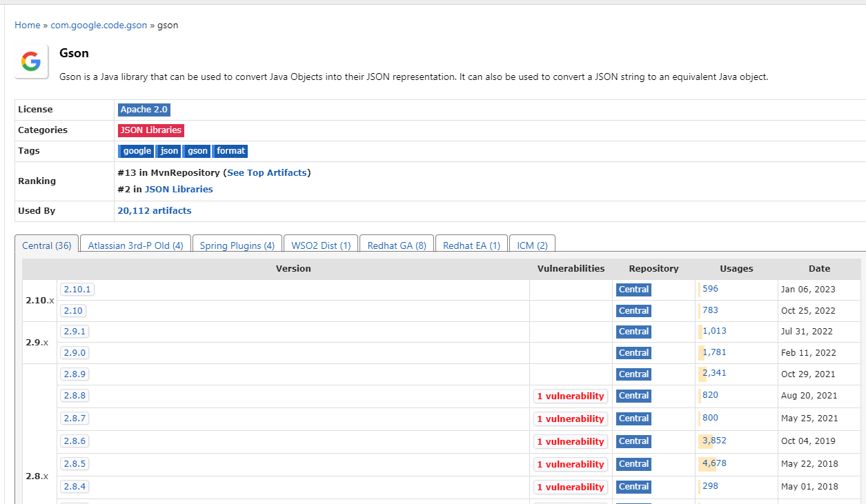
Task: Click Central repository badge for 2.8.6
Action: pyautogui.click(x=633, y=441)
